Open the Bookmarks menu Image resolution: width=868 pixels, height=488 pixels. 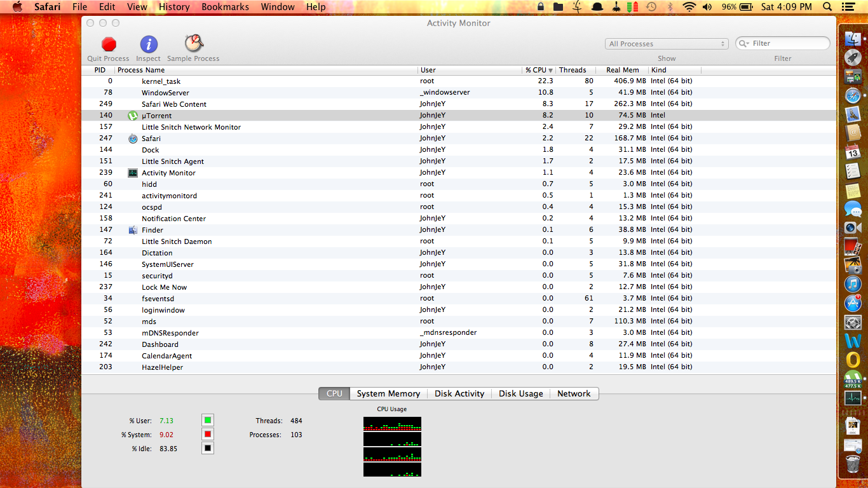[x=225, y=7]
